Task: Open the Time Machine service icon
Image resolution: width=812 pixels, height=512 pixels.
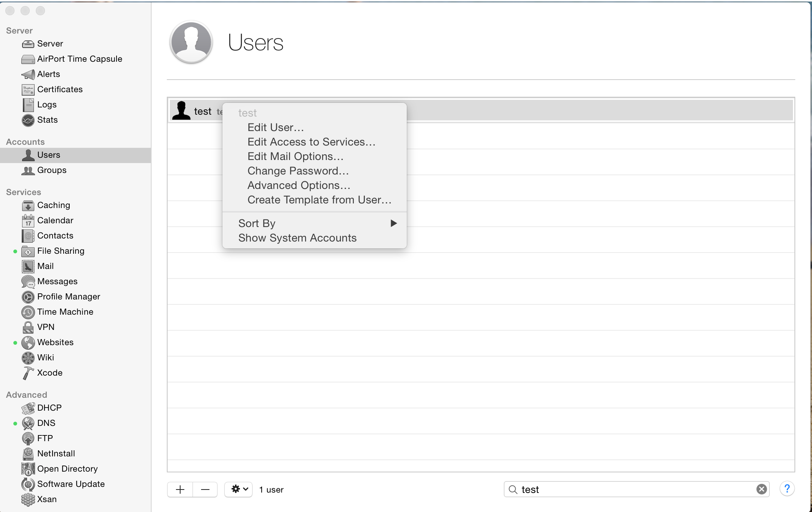Action: click(x=28, y=312)
